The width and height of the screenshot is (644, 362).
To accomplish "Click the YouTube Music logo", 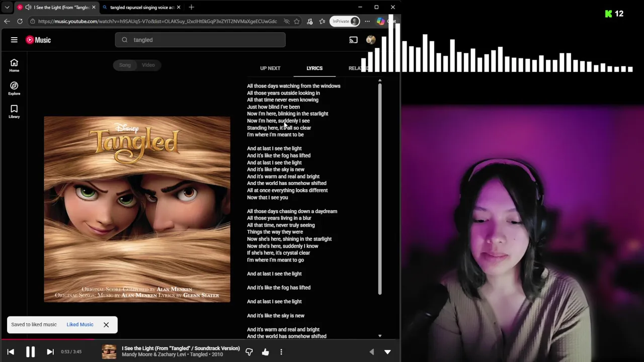I will click(x=38, y=40).
